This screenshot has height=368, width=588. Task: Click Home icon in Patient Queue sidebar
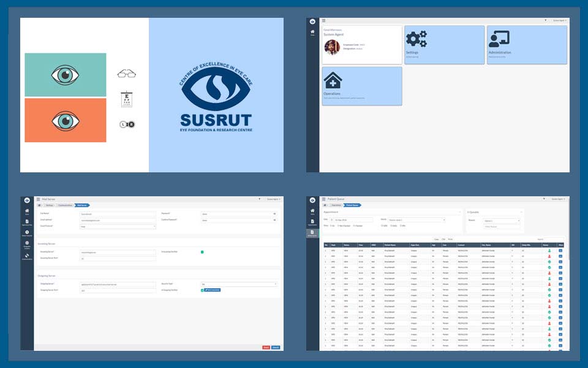click(x=313, y=211)
